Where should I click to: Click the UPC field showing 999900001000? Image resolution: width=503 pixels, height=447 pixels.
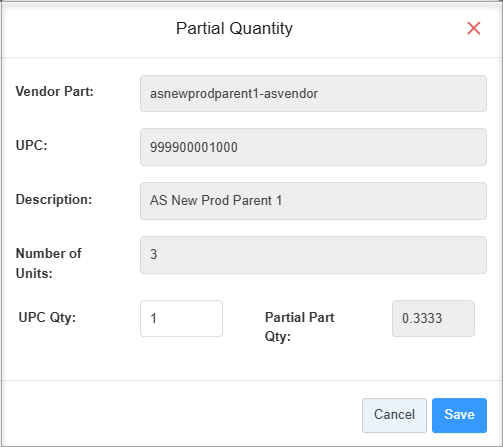click(313, 147)
